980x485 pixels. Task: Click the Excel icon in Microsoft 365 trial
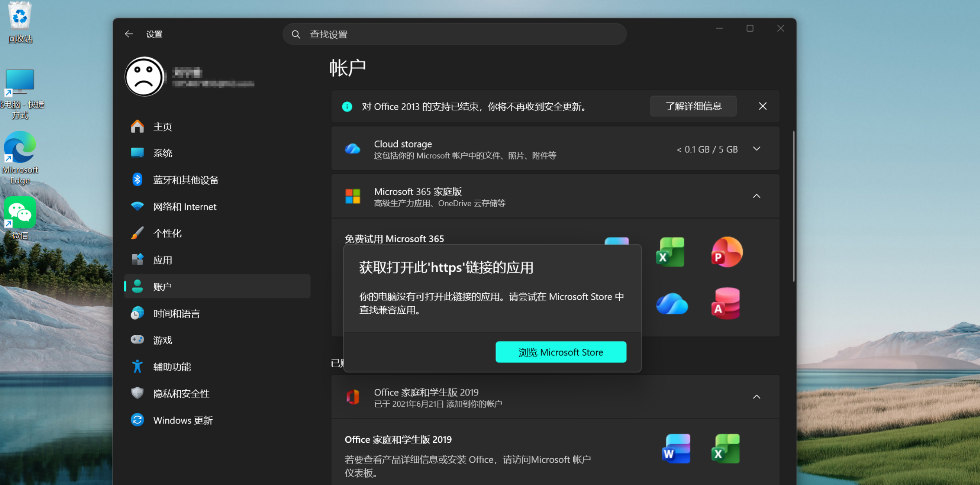tap(670, 252)
